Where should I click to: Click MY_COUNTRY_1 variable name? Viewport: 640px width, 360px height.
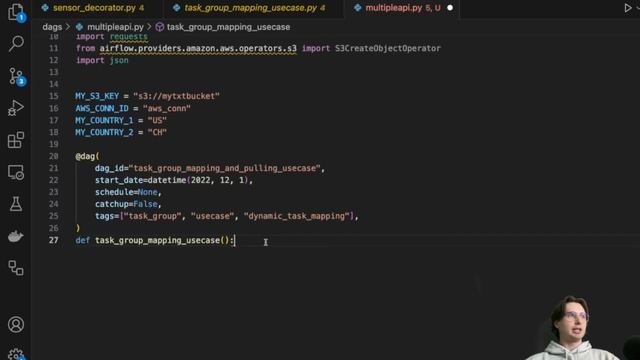tap(104, 120)
